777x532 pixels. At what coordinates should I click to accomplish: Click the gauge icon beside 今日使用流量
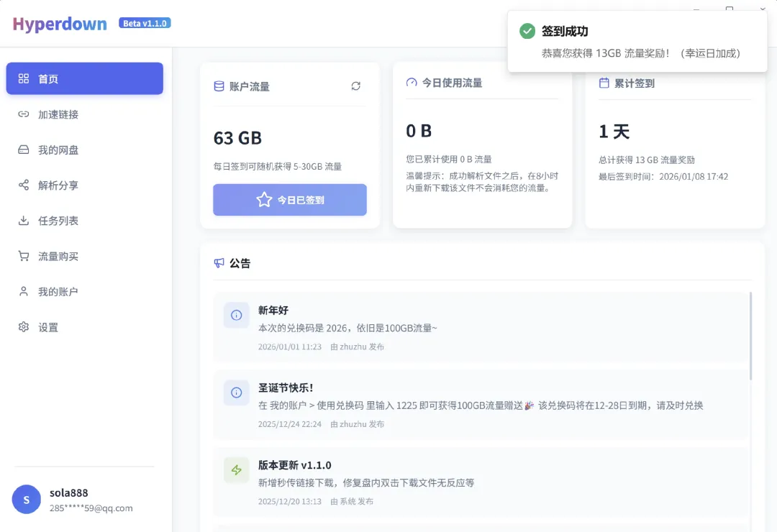[412, 83]
